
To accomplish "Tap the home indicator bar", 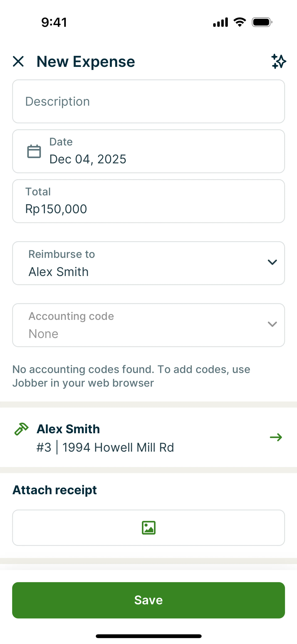I will pyautogui.click(x=148, y=636).
